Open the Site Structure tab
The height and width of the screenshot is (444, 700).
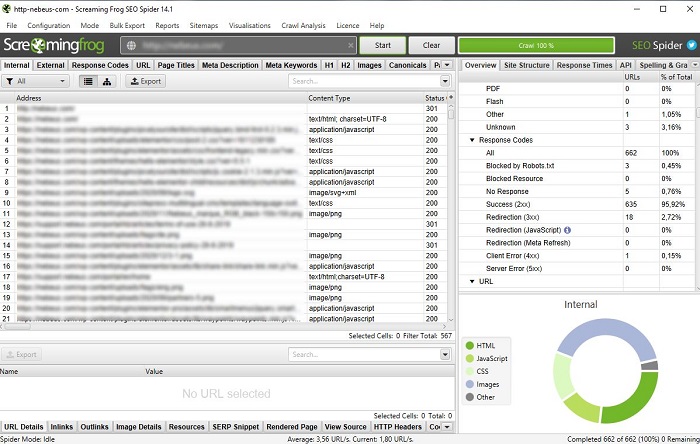(527, 65)
